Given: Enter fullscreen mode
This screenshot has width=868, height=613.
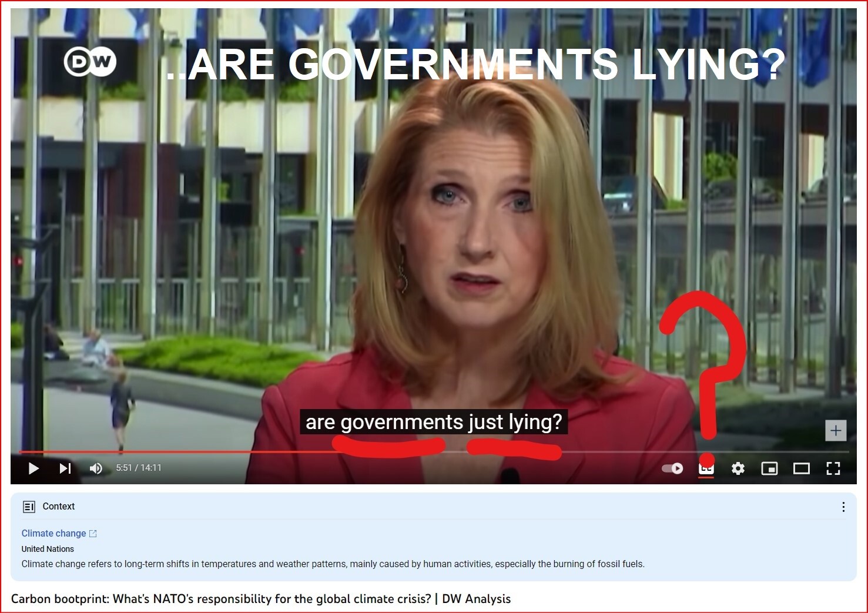Looking at the screenshot, I should (x=833, y=468).
